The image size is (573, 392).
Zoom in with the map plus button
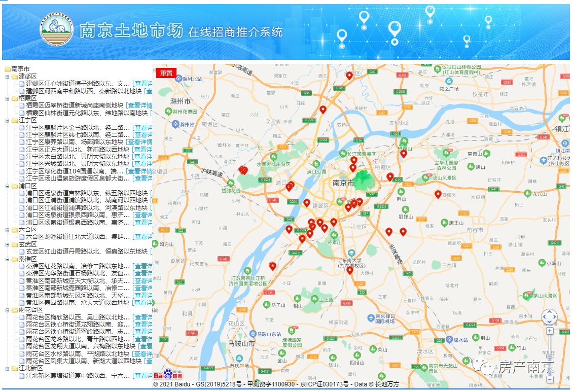550,331
